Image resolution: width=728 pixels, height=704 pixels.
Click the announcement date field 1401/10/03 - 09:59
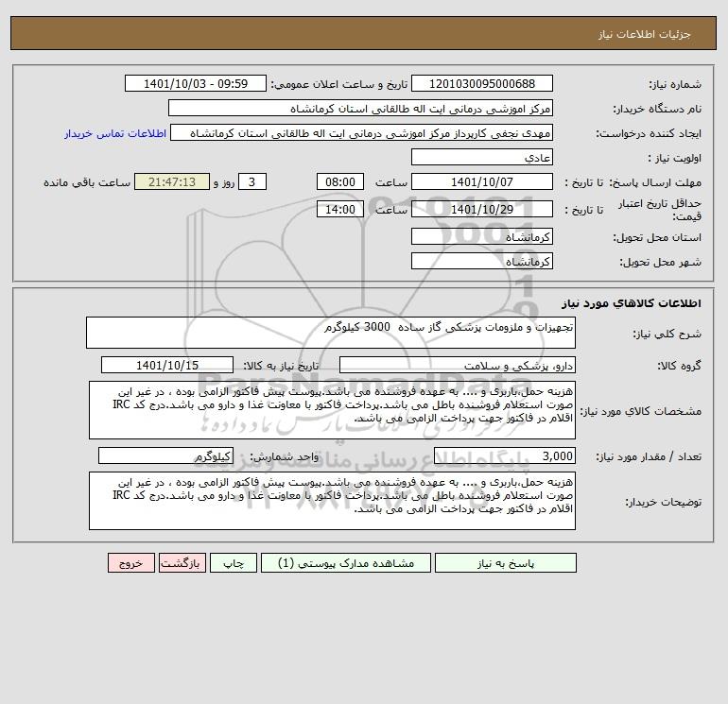196,83
